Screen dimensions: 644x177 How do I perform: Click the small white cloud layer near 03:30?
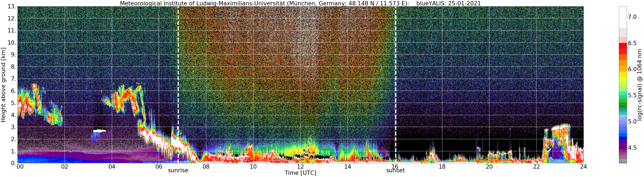tap(100, 131)
